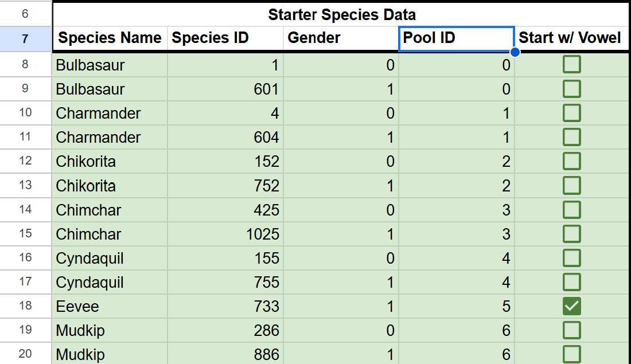
Task: Click the Species Name column header cell
Action: click(x=110, y=38)
